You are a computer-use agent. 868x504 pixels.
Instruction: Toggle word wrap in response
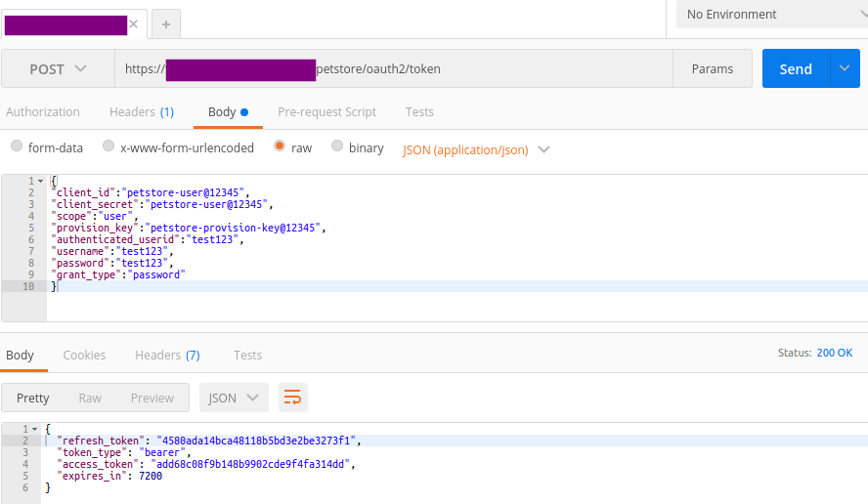(292, 398)
